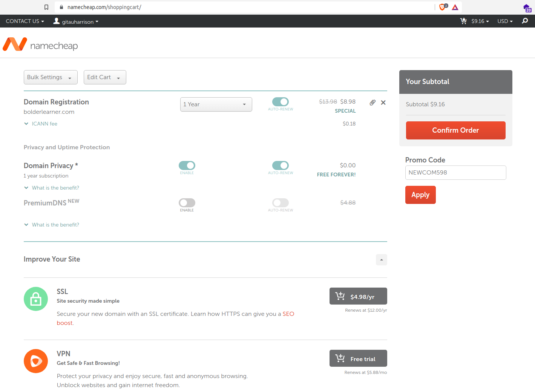Add VPN Free trial to cart
This screenshot has height=392, width=535.
point(358,358)
